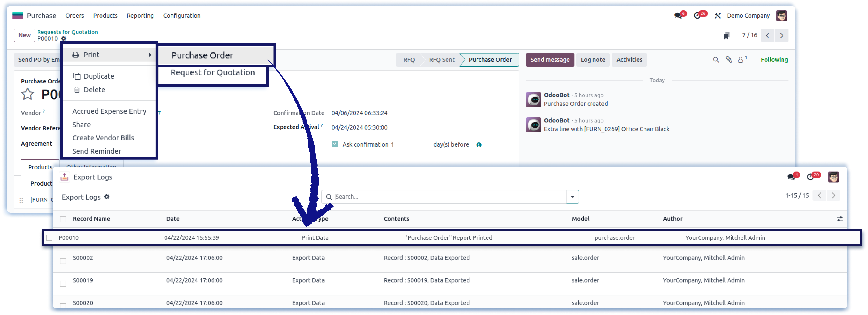Choose Create Vendor Bills action
This screenshot has height=315, width=868.
tap(103, 138)
